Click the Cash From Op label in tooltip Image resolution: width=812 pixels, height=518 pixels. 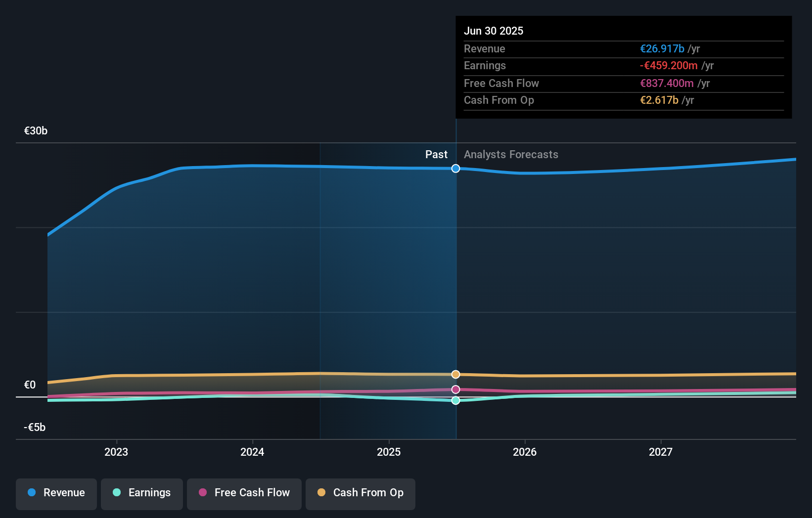499,100
